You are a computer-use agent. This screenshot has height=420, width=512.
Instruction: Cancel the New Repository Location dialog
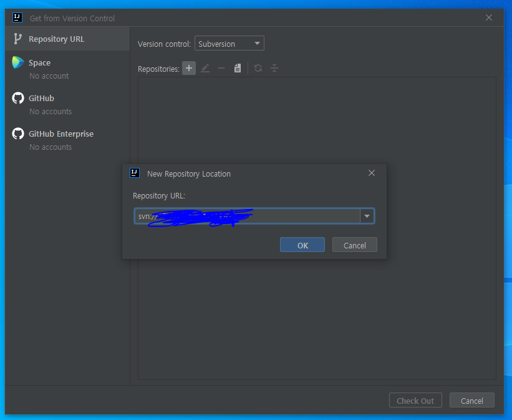(355, 245)
